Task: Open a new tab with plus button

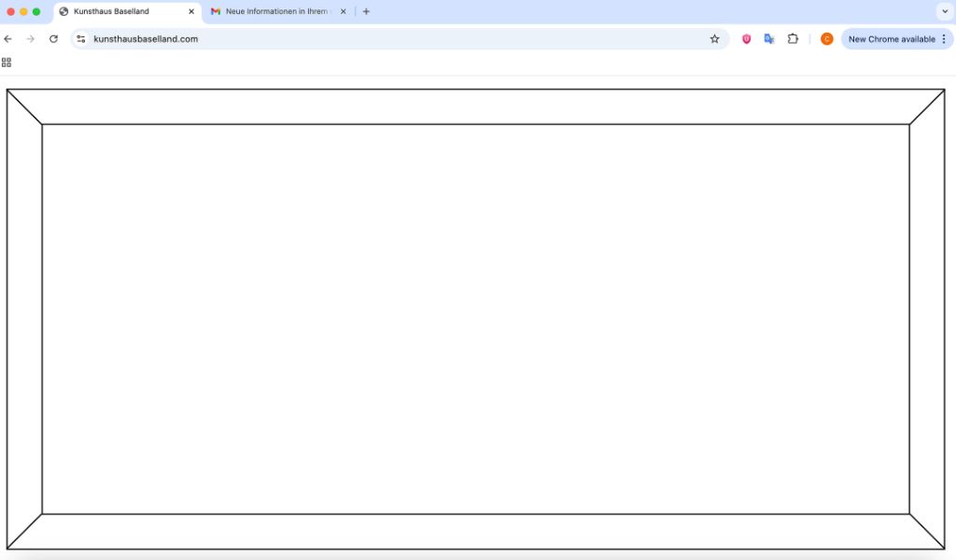Action: (366, 12)
